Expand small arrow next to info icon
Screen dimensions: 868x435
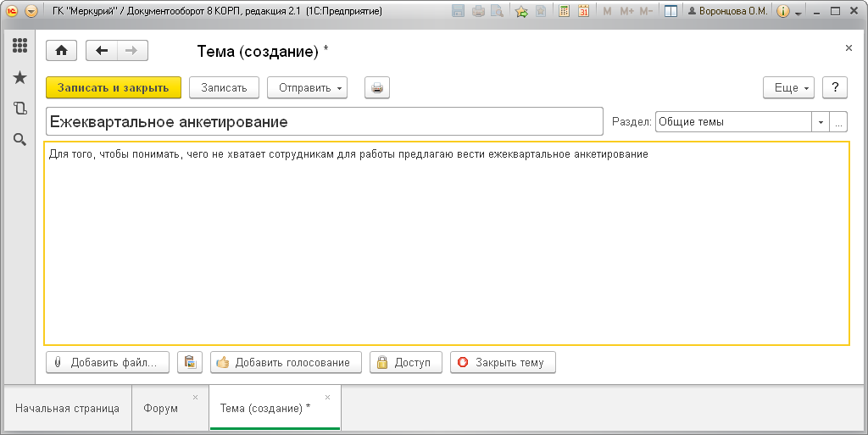[798, 13]
